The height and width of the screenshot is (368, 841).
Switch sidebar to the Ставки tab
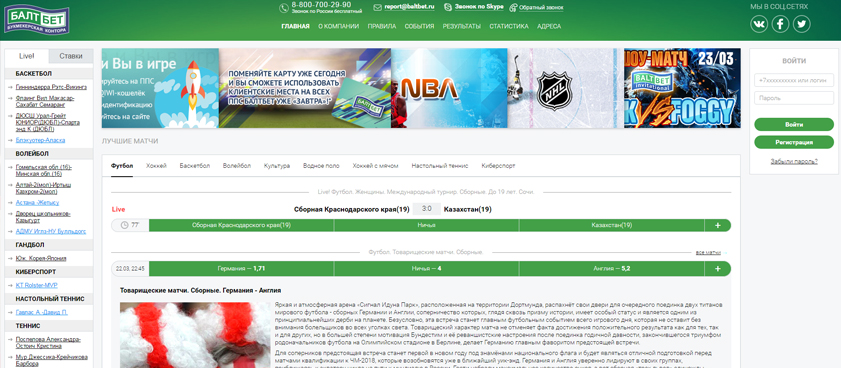coord(71,56)
